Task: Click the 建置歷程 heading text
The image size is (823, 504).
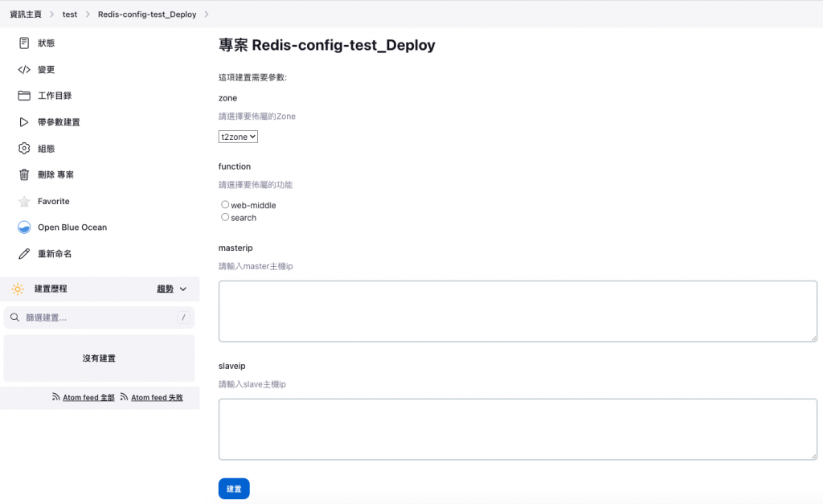Action: [51, 289]
